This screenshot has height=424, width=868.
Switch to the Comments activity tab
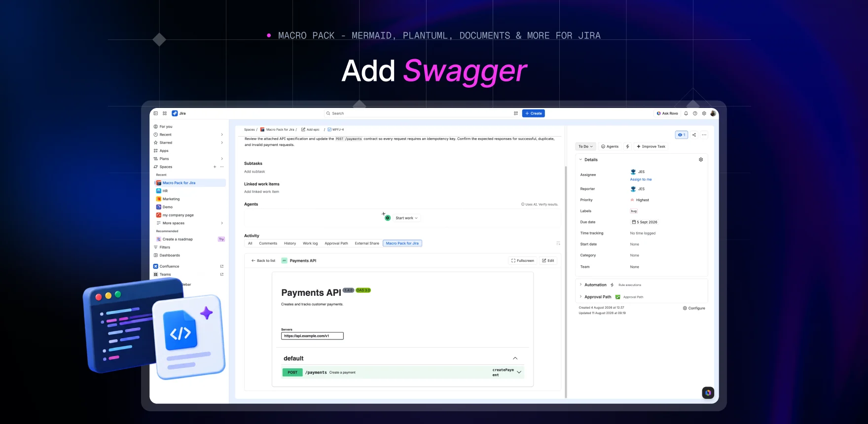pyautogui.click(x=268, y=243)
